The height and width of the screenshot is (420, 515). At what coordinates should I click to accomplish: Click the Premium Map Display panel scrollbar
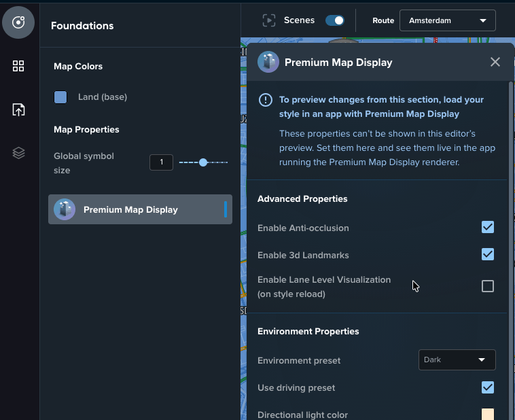[x=511, y=250]
